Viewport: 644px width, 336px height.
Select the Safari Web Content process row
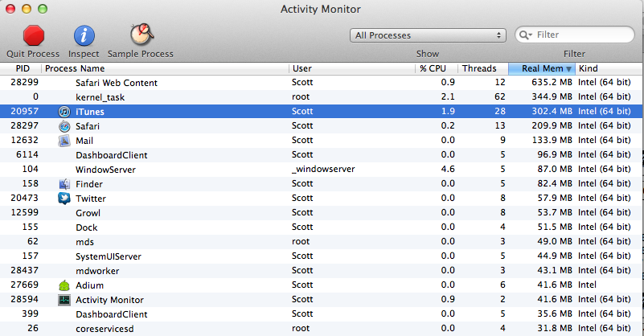pyautogui.click(x=322, y=83)
